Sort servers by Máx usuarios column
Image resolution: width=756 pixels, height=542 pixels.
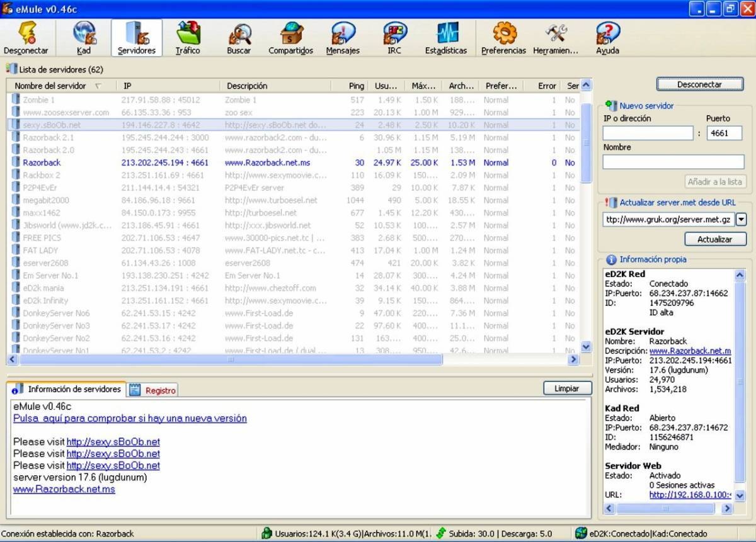pos(424,86)
